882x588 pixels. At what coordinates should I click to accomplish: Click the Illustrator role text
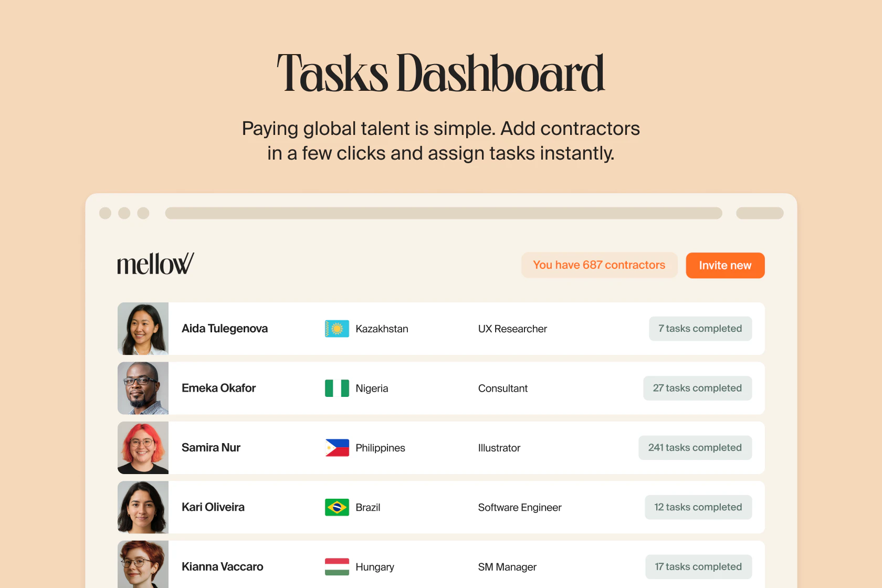[x=499, y=448]
